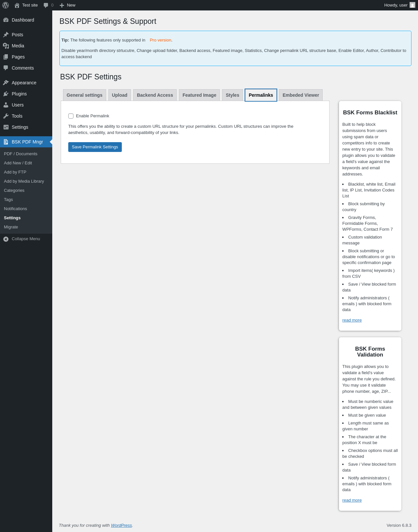Follow the WordPress footer link

point(121,525)
